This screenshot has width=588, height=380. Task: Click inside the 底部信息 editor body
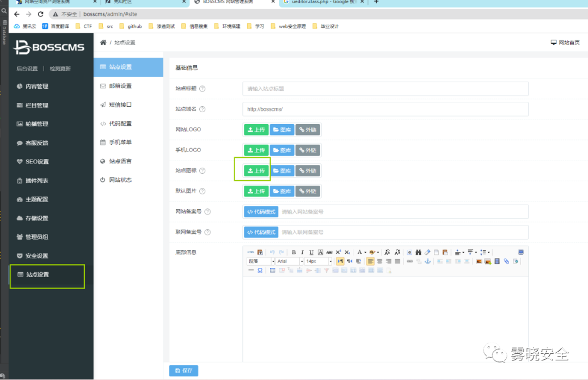point(385,319)
